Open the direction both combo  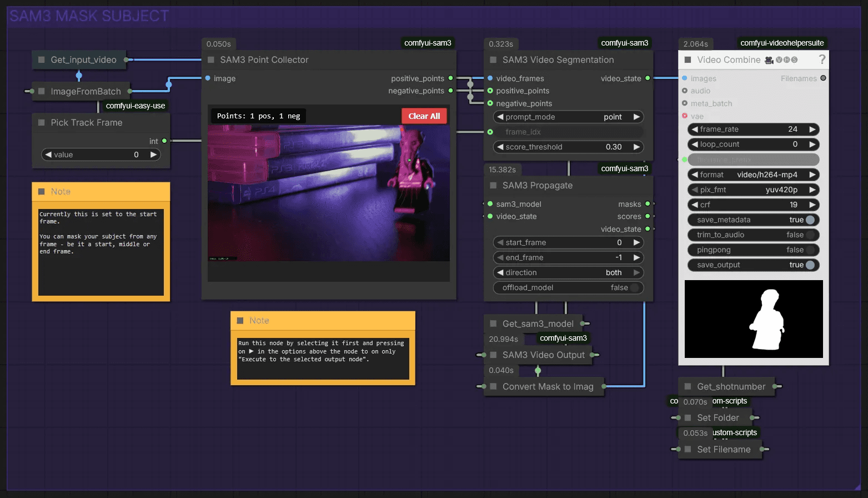tap(569, 272)
